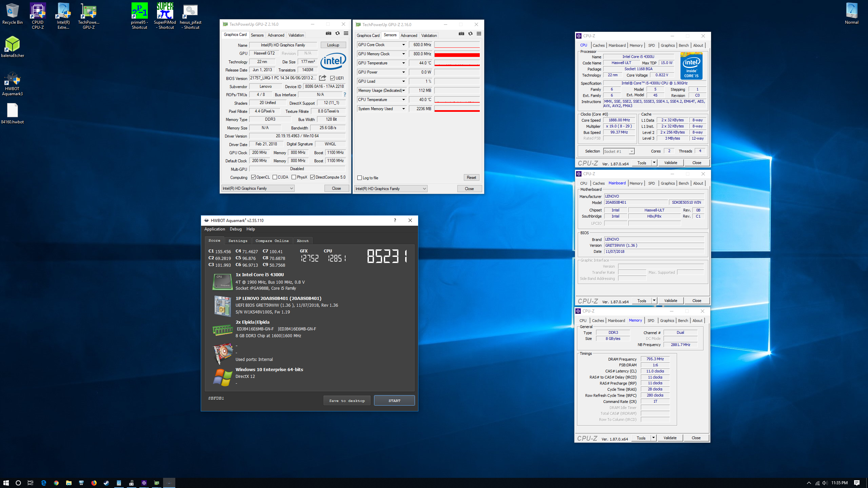Image resolution: width=868 pixels, height=488 pixels.
Task: Open the Recycle Bin
Action: 13,14
